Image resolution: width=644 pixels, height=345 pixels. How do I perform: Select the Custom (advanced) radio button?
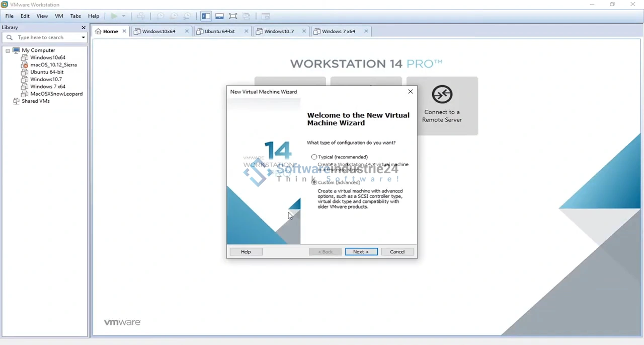click(314, 182)
